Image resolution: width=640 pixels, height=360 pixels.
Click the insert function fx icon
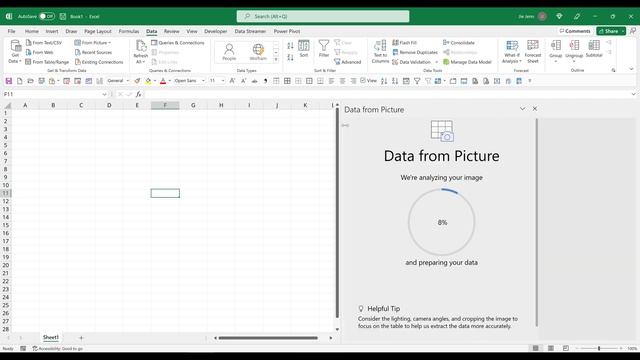[138, 94]
